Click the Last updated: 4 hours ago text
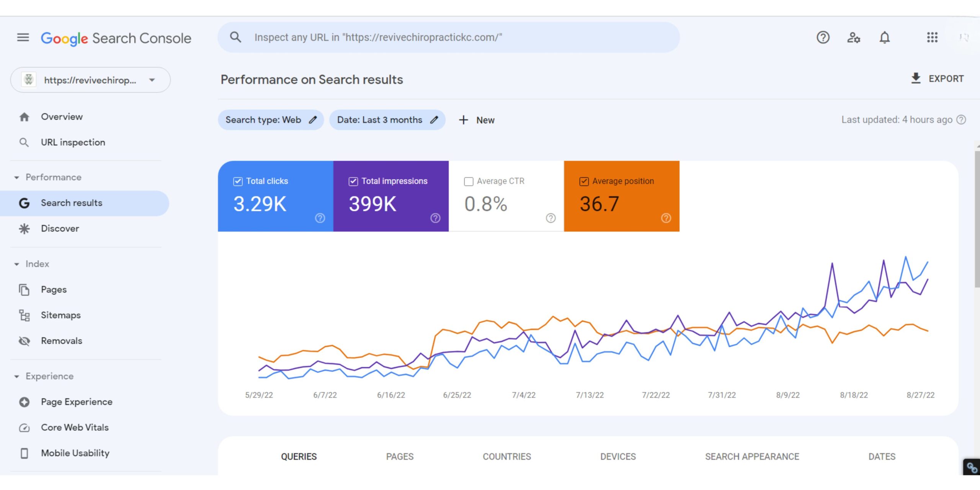 897,120
